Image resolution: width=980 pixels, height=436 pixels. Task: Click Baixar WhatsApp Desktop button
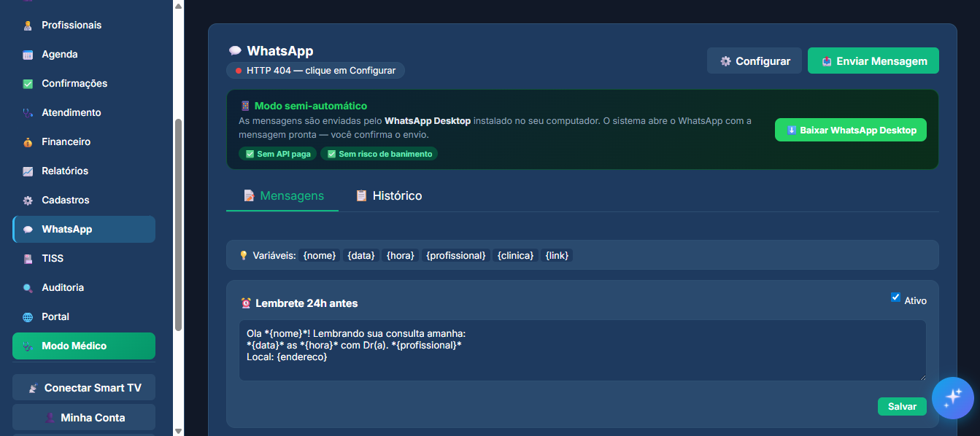pyautogui.click(x=850, y=131)
